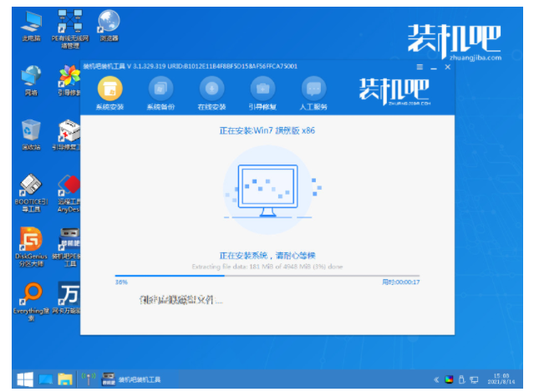The height and width of the screenshot is (392, 534).
Task: Click the Windows Start button
Action: (24, 379)
